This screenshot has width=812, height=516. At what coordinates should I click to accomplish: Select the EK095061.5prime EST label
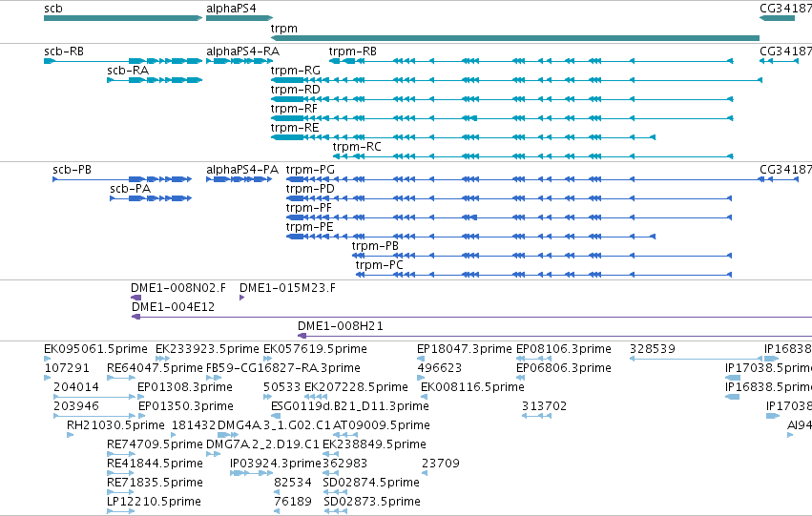point(95,349)
